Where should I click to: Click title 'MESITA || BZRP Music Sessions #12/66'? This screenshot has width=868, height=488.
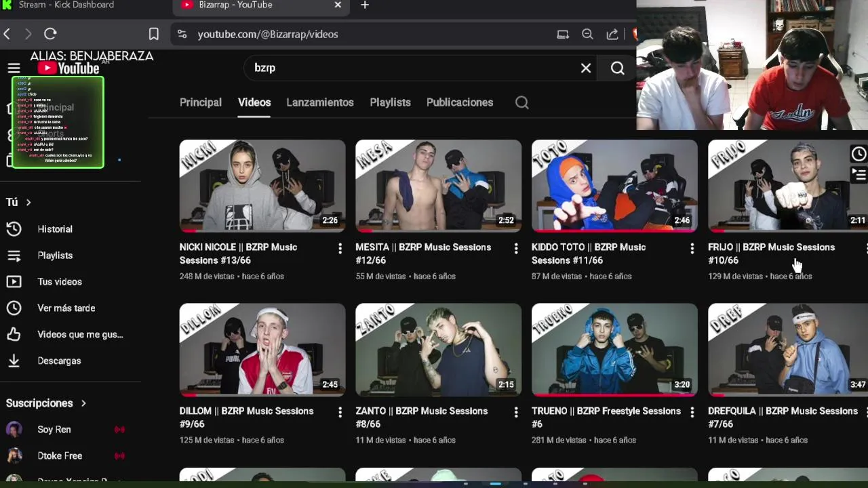coord(423,253)
